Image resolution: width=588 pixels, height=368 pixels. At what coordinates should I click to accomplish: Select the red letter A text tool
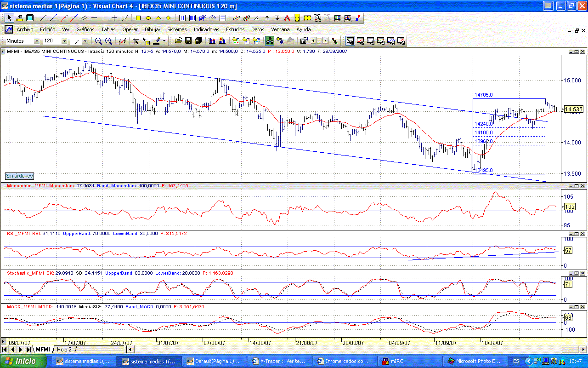coord(287,18)
